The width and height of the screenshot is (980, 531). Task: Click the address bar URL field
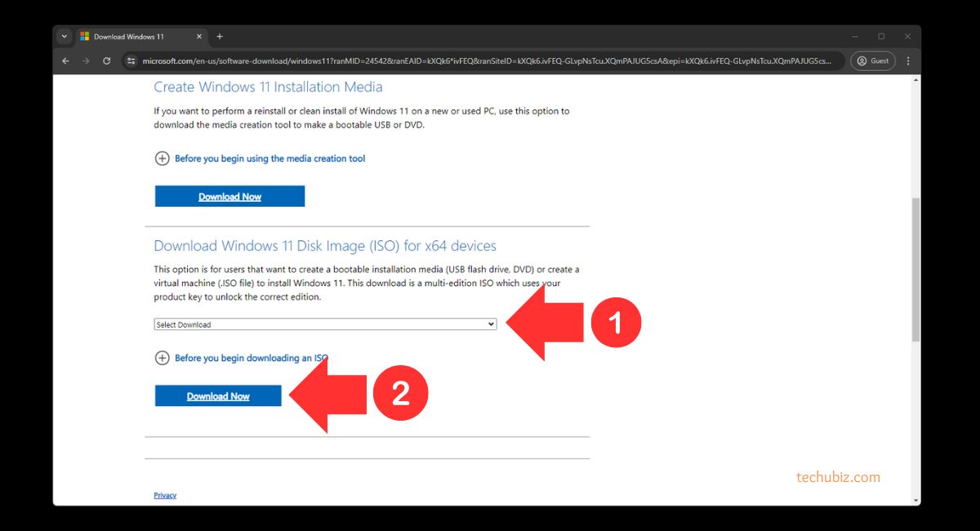pyautogui.click(x=482, y=61)
